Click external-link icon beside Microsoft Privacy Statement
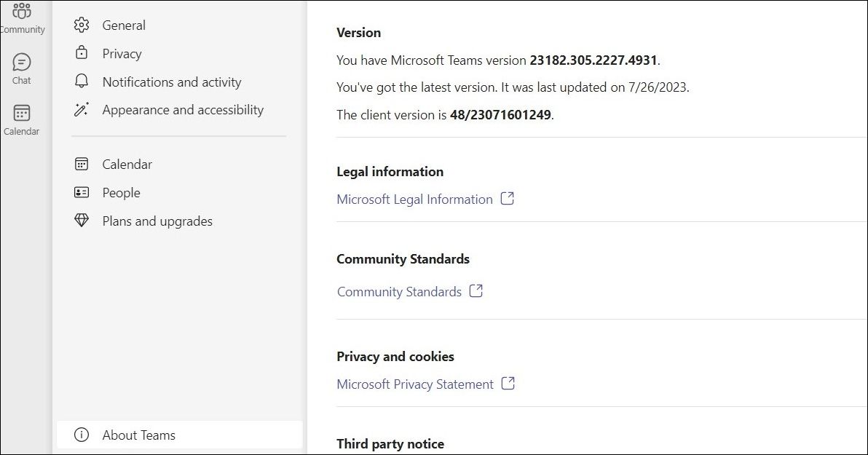868x455 pixels. (508, 384)
